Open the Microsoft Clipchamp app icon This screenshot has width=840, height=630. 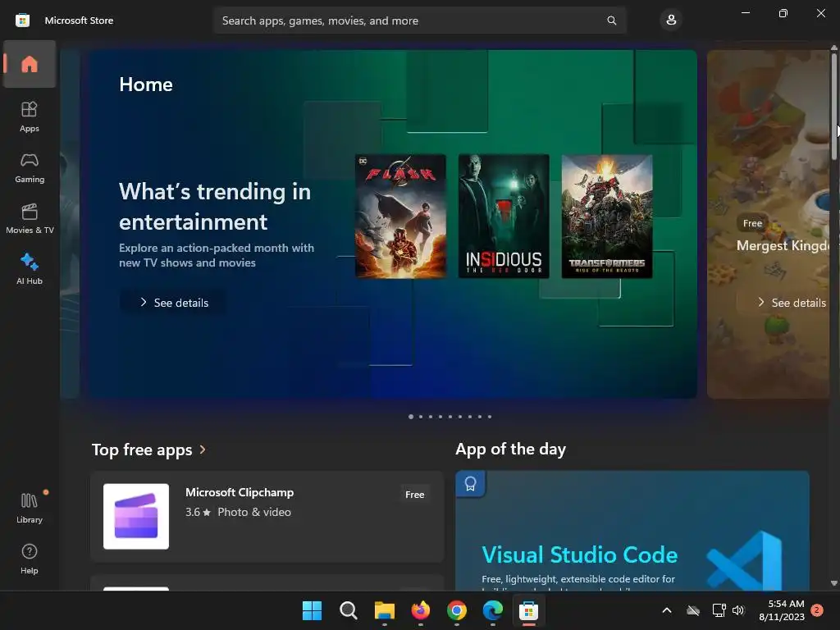click(136, 517)
